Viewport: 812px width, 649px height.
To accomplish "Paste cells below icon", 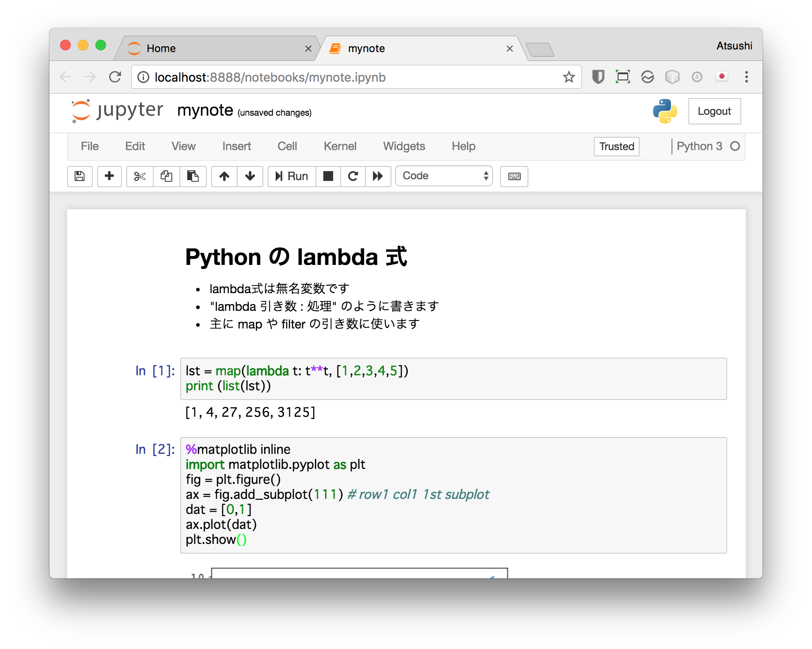I will point(193,176).
